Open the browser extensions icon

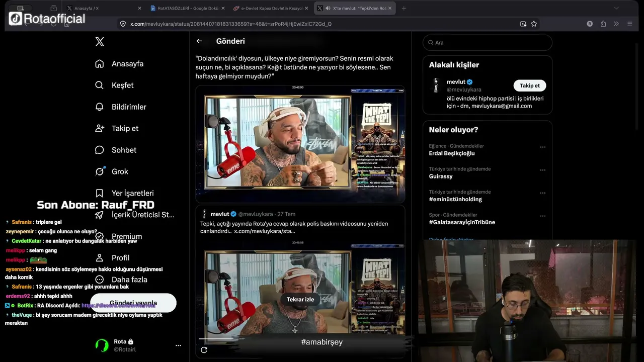603,24
